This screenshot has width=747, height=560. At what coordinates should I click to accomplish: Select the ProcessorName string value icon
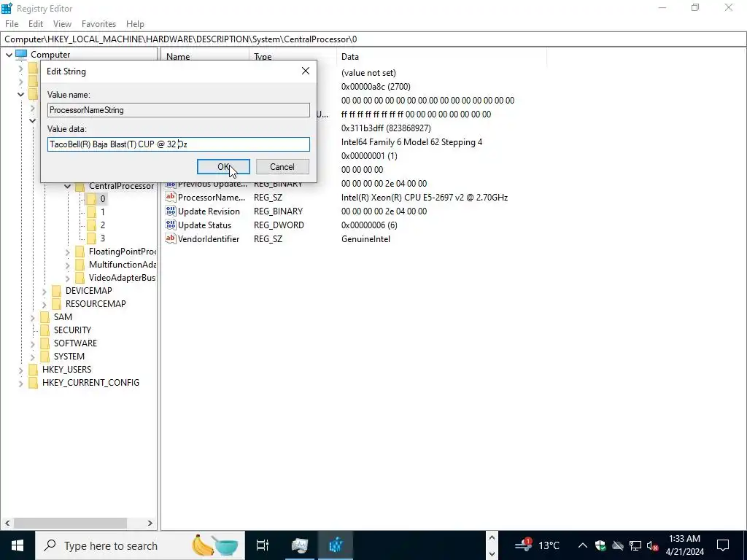pos(171,197)
